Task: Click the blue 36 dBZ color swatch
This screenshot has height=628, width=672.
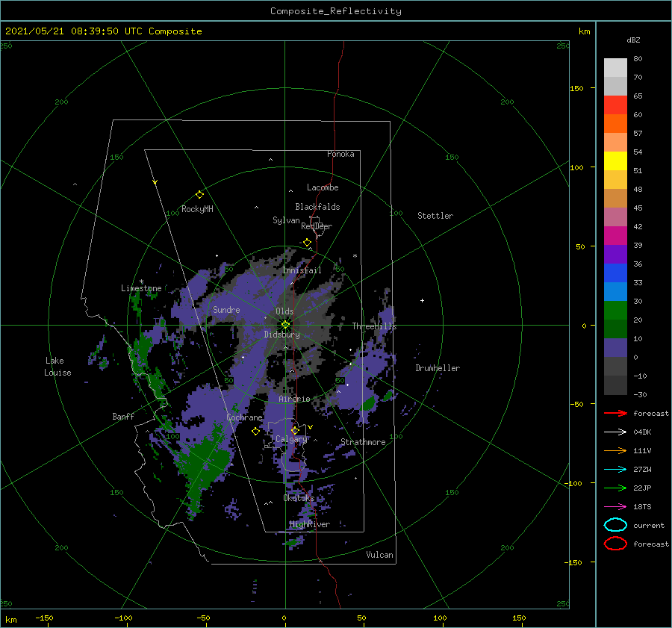Action: pyautogui.click(x=615, y=273)
